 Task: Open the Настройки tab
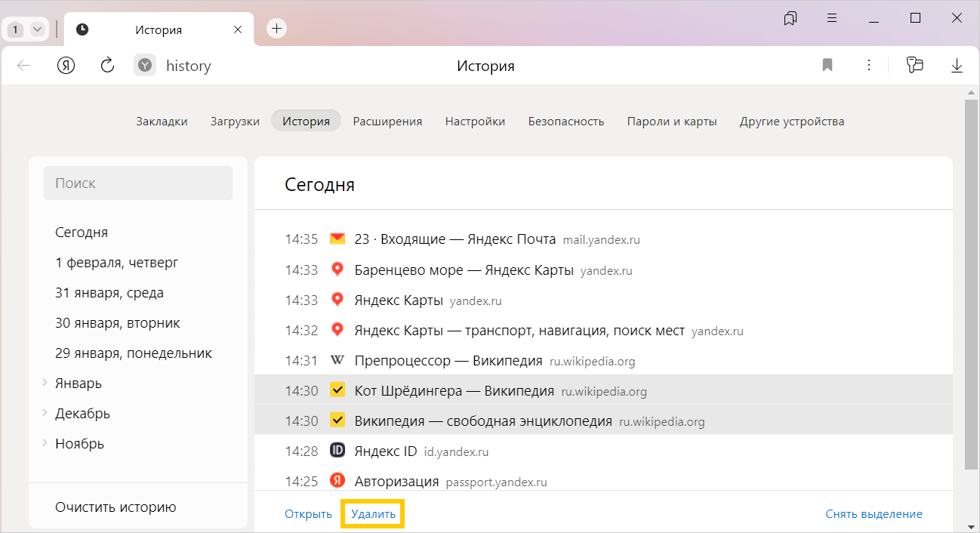point(475,121)
